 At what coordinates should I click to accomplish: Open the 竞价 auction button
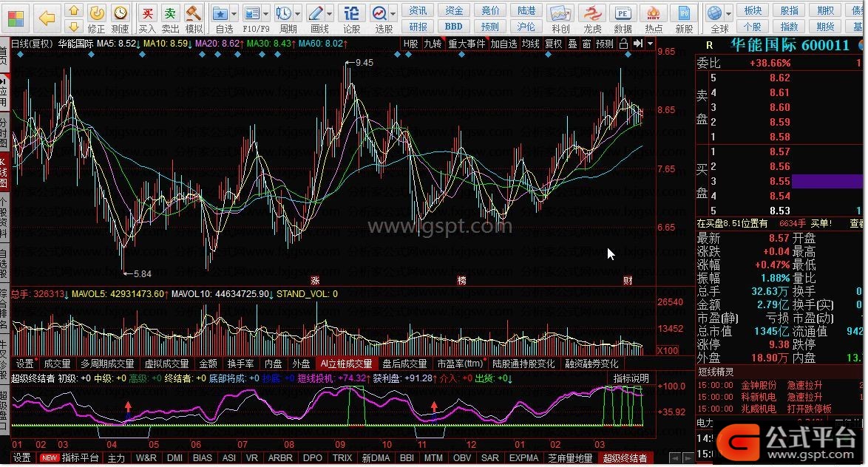coord(490,10)
